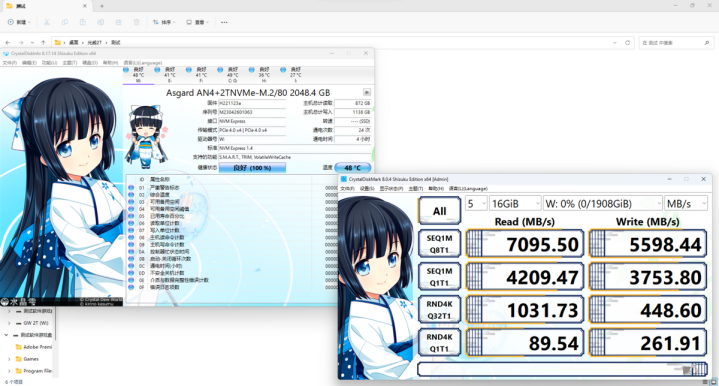The height and width of the screenshot is (386, 719).
Task: Open the W: 0% (0/1908GiB) drive dropdown
Action: 603,204
